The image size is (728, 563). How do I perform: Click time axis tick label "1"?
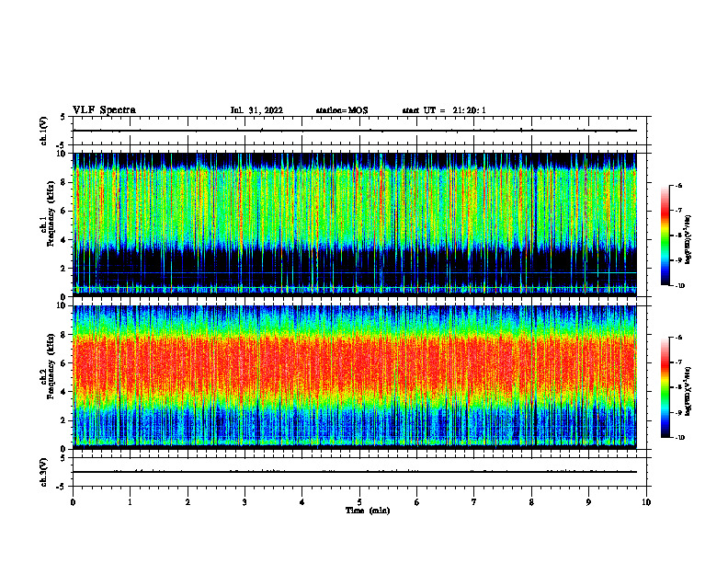130,502
